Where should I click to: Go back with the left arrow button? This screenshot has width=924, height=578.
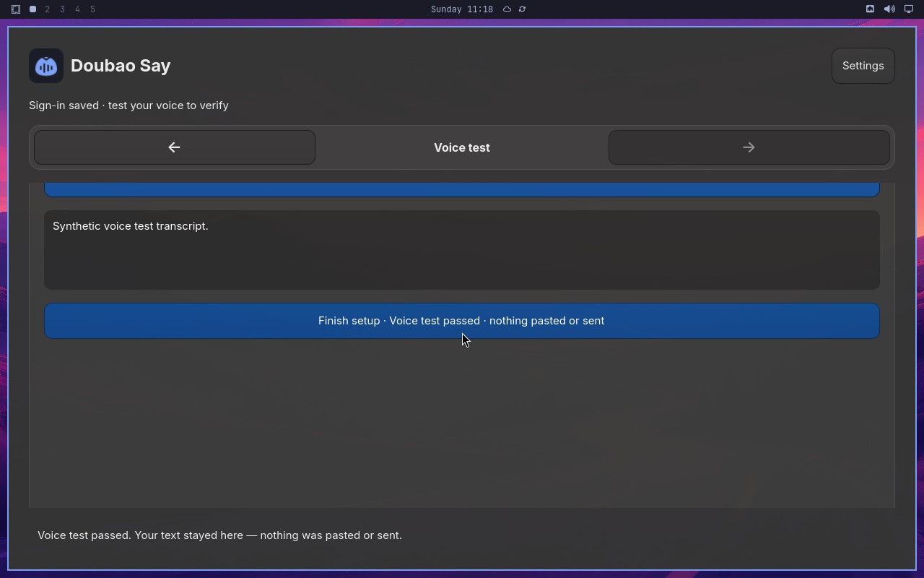[x=175, y=147]
